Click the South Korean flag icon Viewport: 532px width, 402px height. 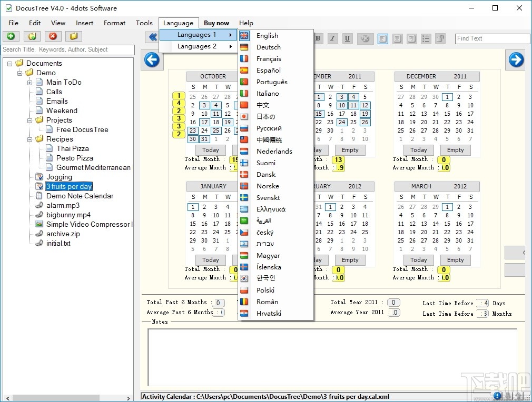click(244, 278)
